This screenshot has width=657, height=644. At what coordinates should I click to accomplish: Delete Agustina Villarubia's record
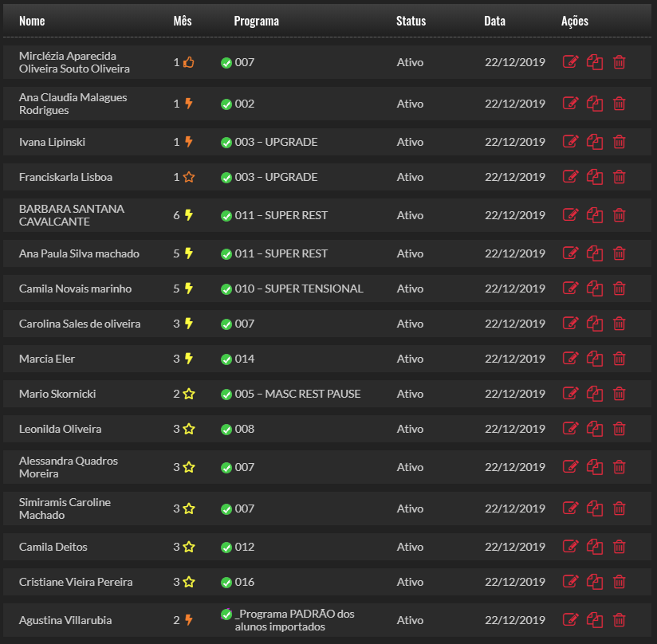click(620, 620)
